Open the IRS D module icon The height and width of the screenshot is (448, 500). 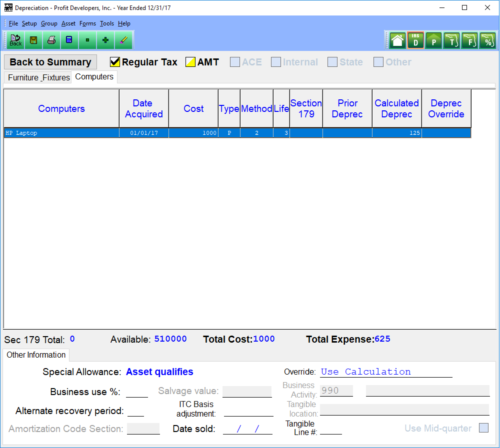415,40
